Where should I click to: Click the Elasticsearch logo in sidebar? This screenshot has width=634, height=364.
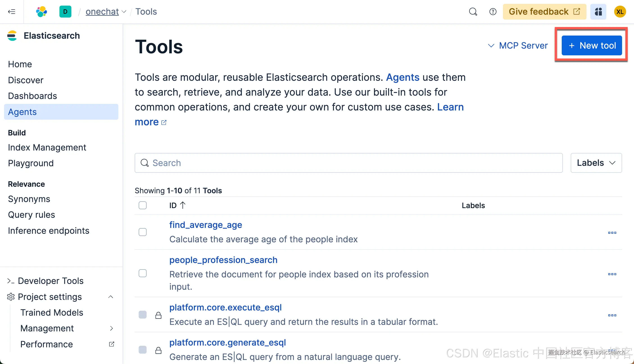12,36
